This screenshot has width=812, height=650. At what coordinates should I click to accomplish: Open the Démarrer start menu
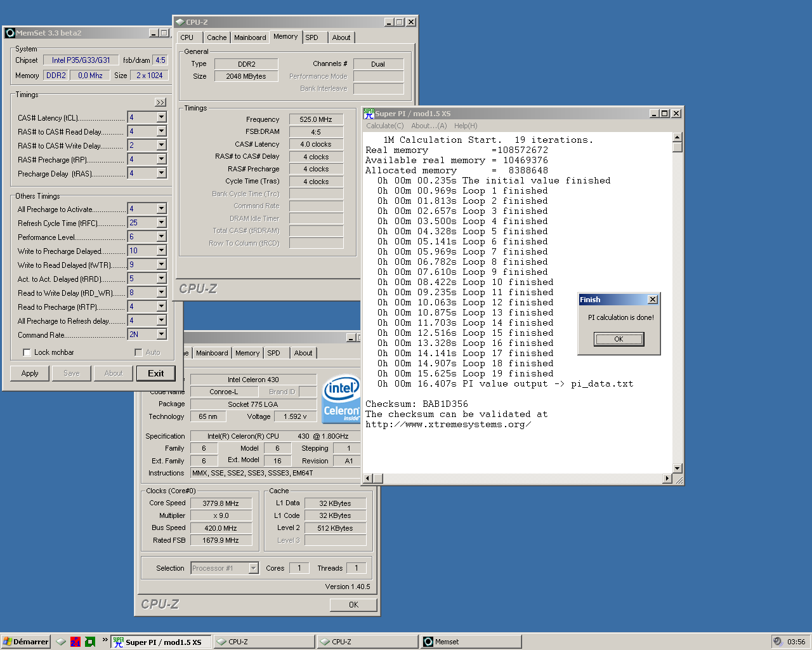tap(25, 642)
